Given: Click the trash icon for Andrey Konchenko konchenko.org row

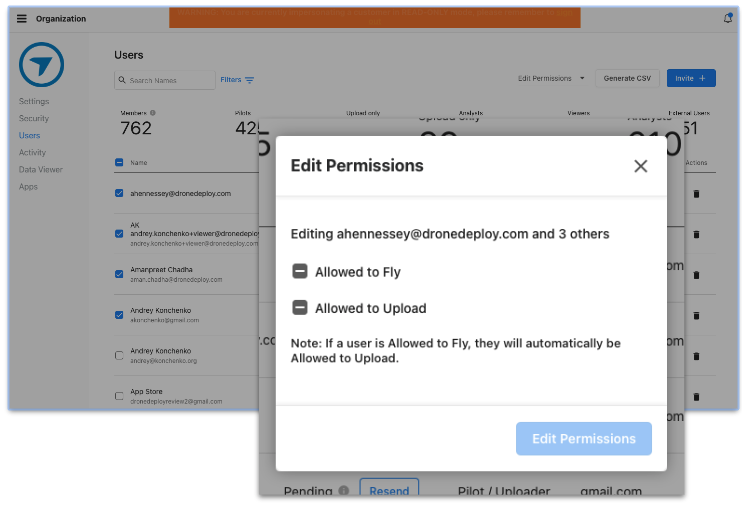Looking at the screenshot, I should (x=696, y=356).
